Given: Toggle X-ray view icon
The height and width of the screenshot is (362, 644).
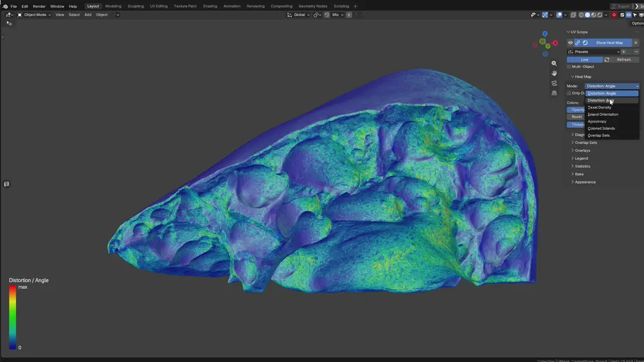Looking at the screenshot, I should tap(573, 15).
